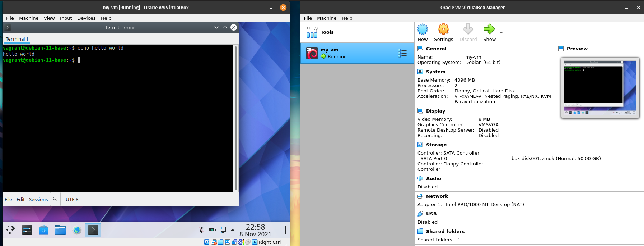The image size is (644, 246).
Task: Click the show desktop button
Action: tap(281, 230)
